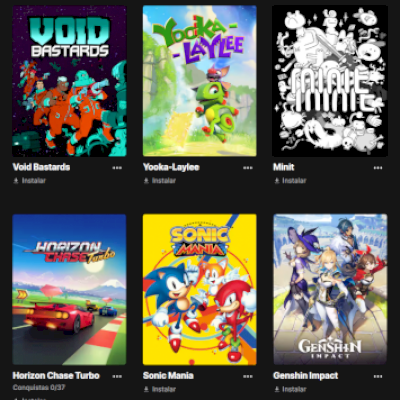Open three-dot menu for Genshin Impact
Image resolution: width=400 pixels, height=400 pixels.
click(x=378, y=376)
